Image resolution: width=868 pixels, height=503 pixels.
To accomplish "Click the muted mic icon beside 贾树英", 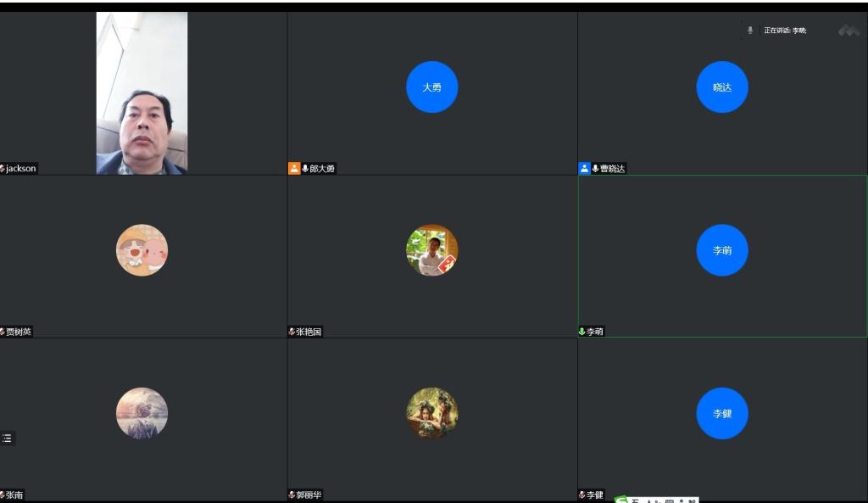I will click(3, 332).
